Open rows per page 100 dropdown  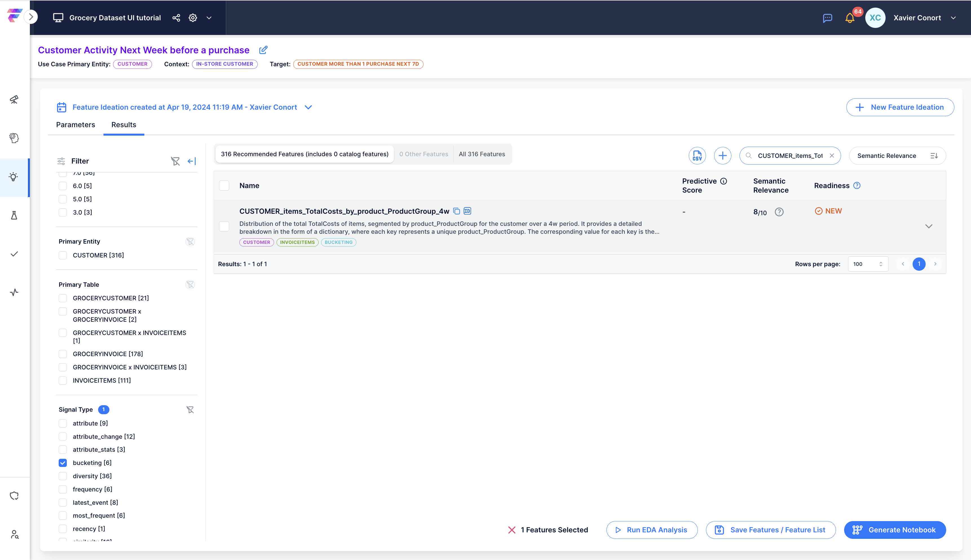(868, 264)
